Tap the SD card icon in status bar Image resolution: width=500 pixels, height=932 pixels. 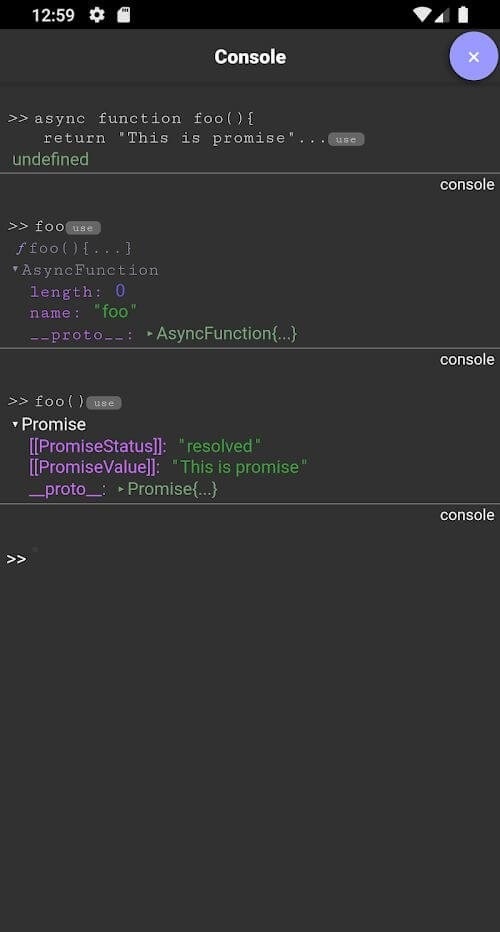124,15
